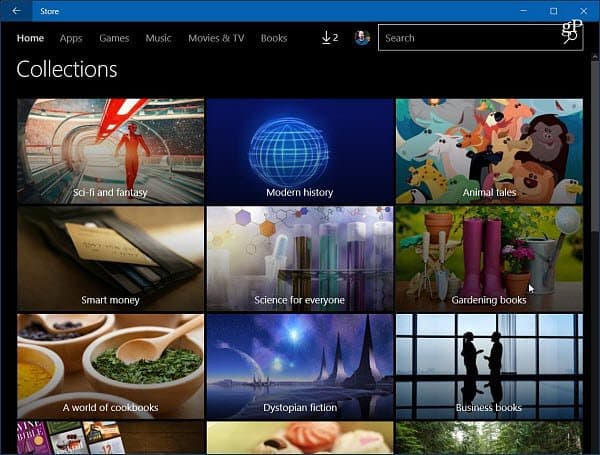Click the search magnifier icon
Screen dimensions: 600x455
(570, 38)
